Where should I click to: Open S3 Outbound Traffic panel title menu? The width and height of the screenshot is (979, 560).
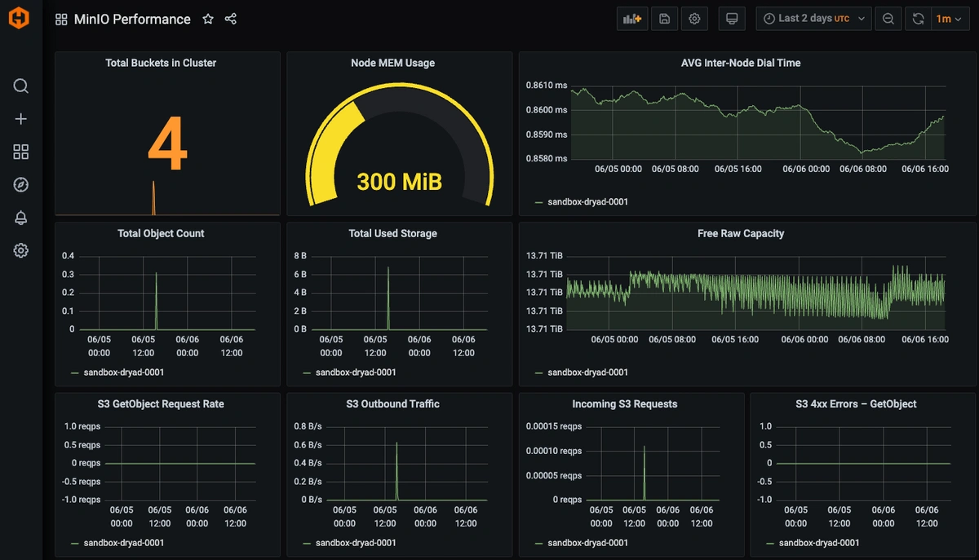392,403
